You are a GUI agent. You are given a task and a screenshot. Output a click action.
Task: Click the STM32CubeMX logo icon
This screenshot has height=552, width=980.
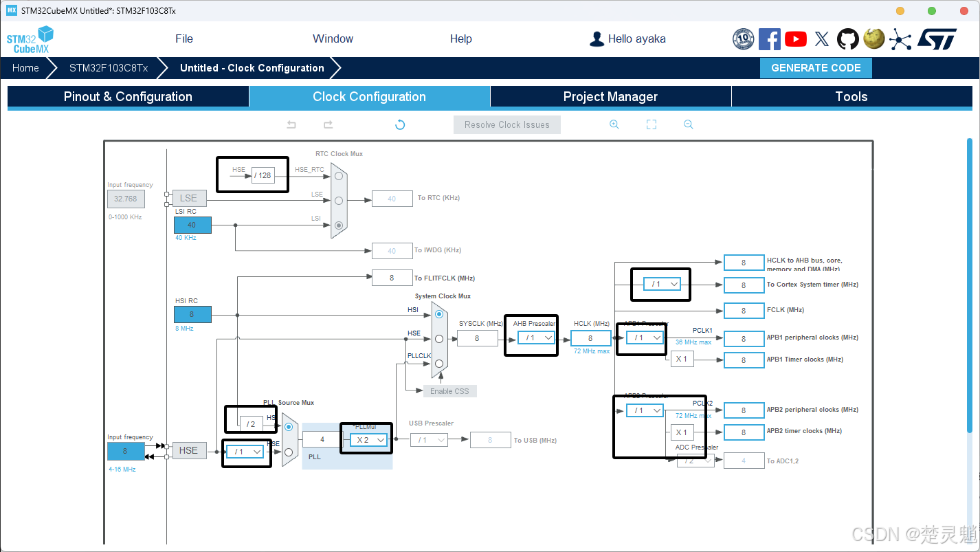click(x=30, y=39)
